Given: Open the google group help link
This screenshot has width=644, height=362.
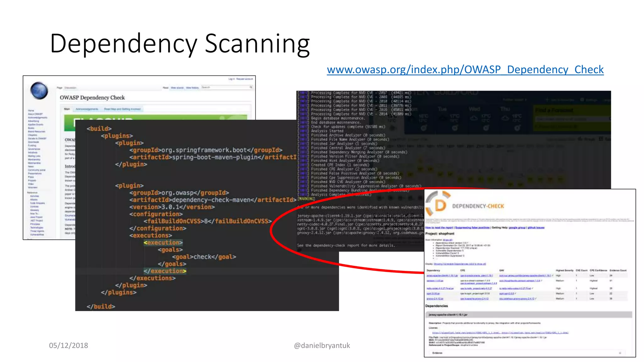Looking at the screenshot, I should click(x=517, y=228).
